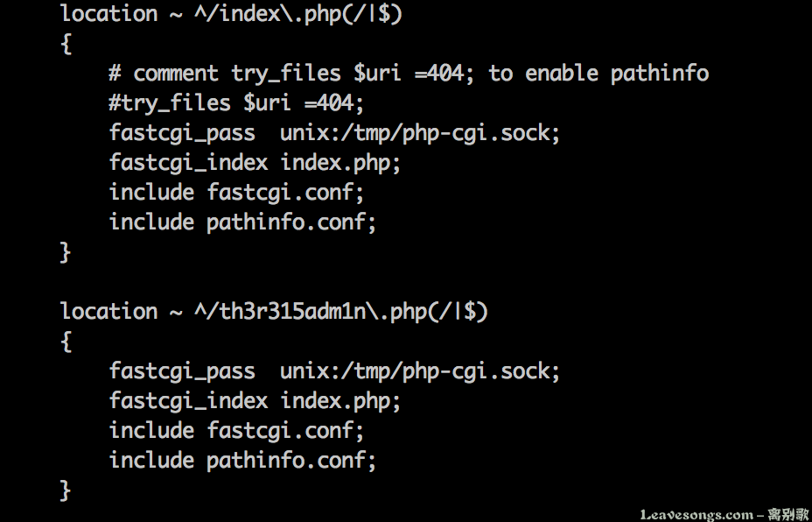The width and height of the screenshot is (812, 522).
Task: Click the first 'location' keyword for index.php
Action: pyautogui.click(x=108, y=13)
